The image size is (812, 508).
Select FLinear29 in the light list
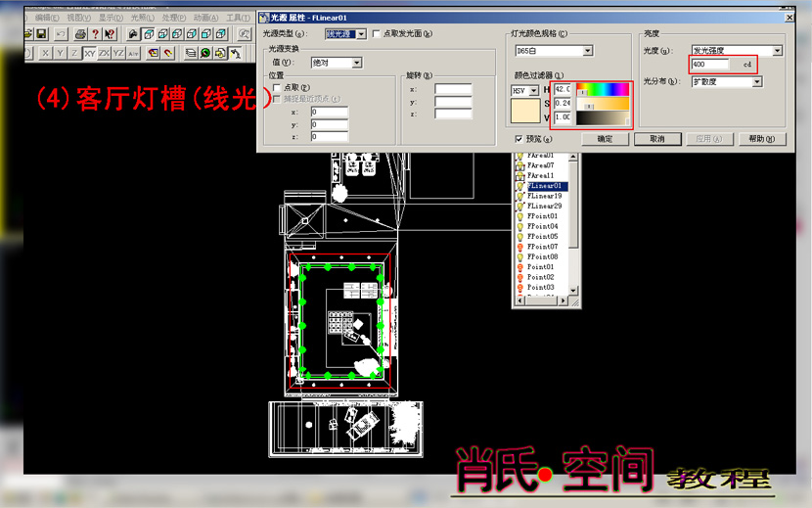[544, 207]
